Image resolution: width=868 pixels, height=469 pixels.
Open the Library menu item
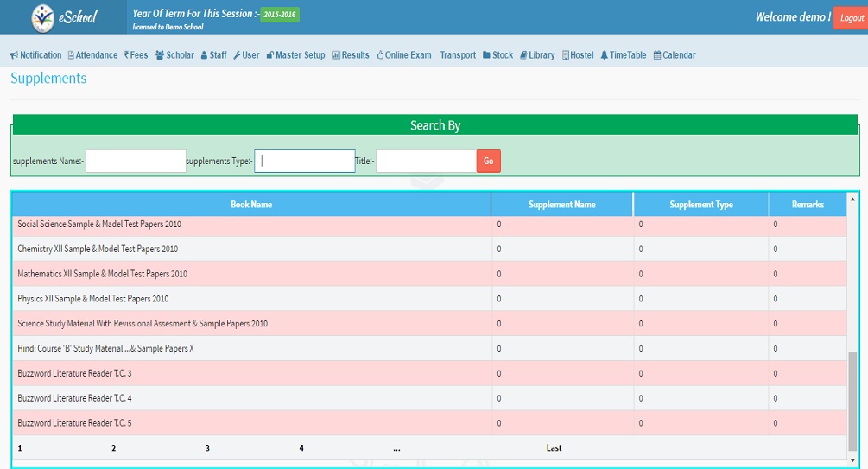pos(537,55)
